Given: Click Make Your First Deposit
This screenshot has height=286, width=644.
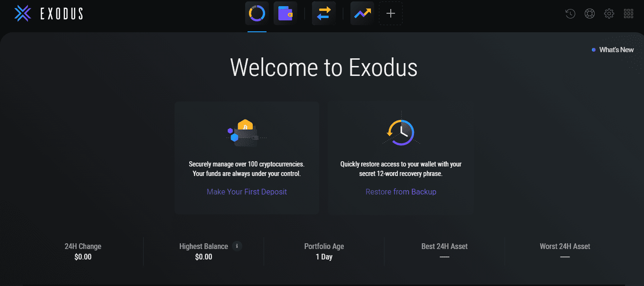Looking at the screenshot, I should [247, 192].
